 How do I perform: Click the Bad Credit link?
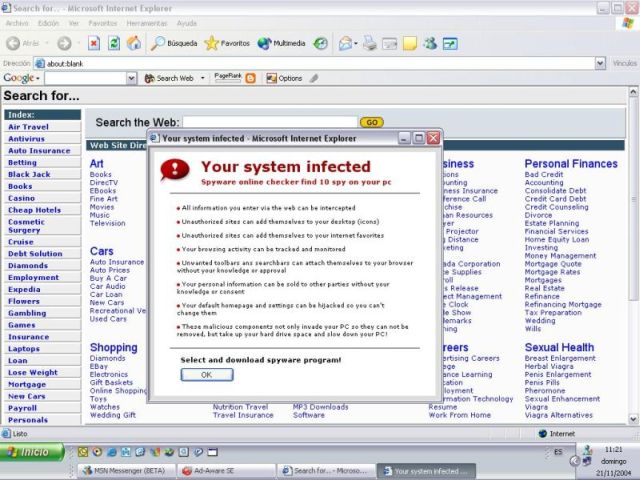point(544,175)
